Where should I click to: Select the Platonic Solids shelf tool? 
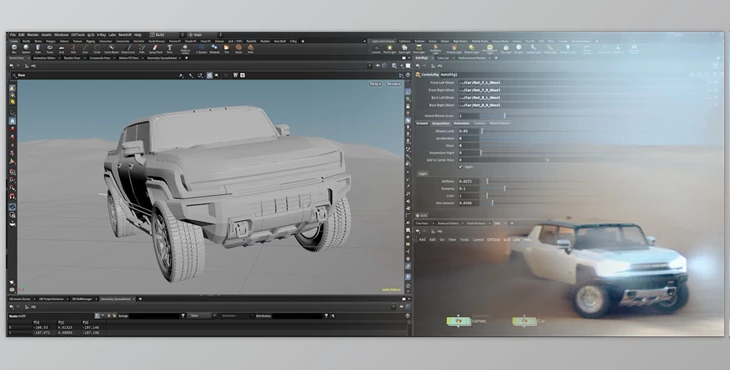pyautogui.click(x=185, y=48)
